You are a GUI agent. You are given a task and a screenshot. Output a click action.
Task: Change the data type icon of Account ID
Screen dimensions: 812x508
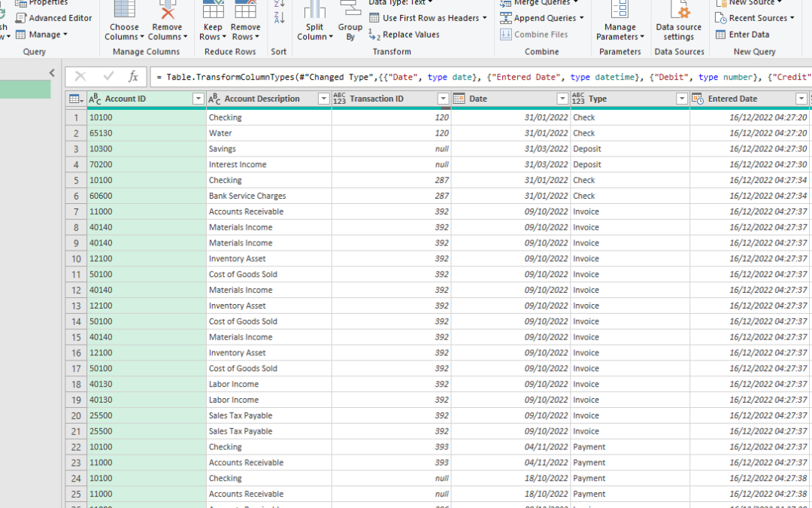(95, 99)
